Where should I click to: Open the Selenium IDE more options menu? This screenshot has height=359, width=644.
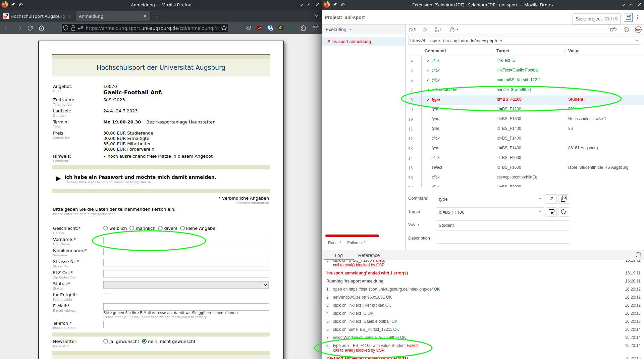coord(638,17)
